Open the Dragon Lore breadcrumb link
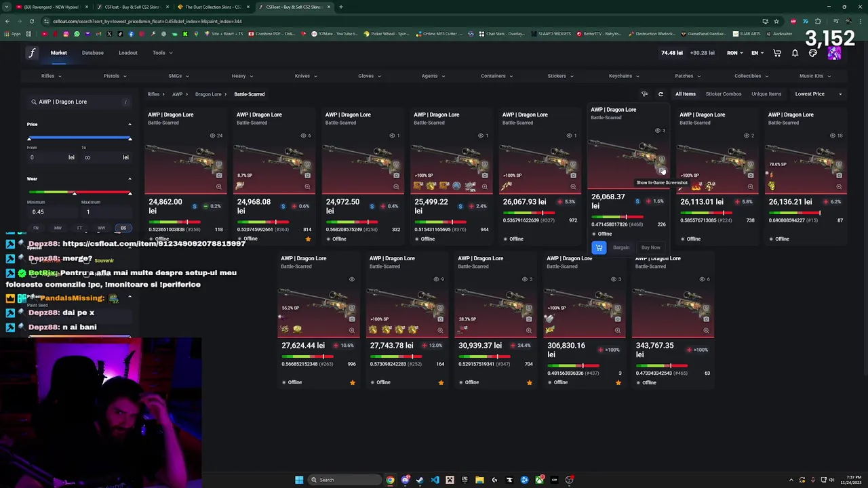This screenshot has height=488, width=868. pos(208,94)
